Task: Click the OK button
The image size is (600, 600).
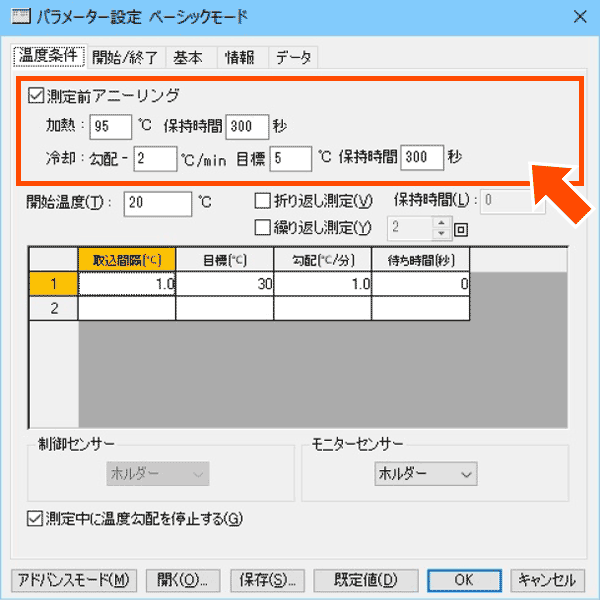Action: coord(463,579)
